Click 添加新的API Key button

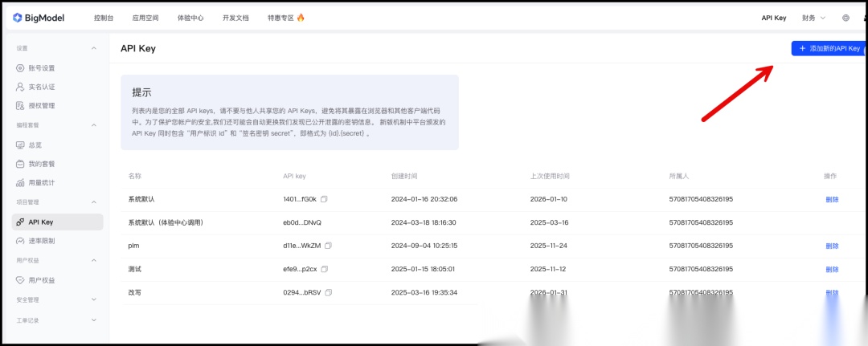(828, 49)
